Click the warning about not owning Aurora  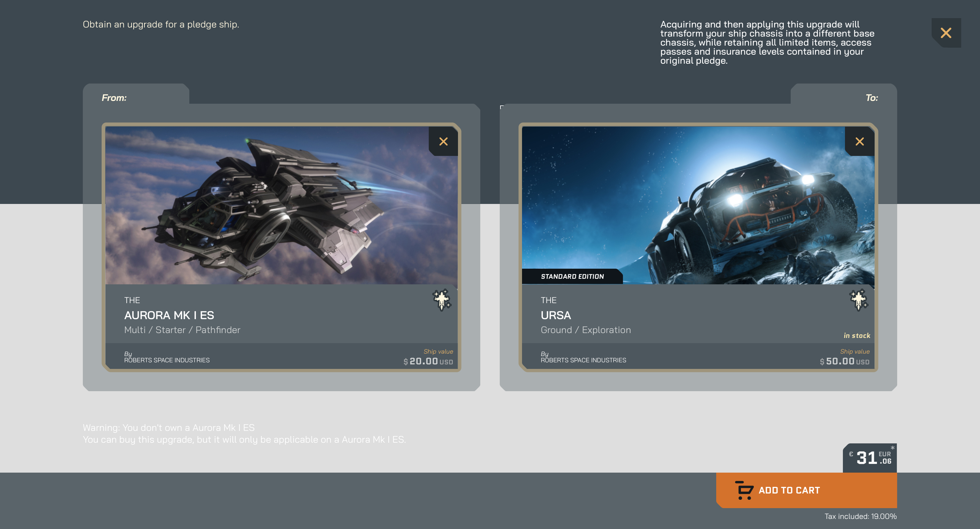[244, 434]
